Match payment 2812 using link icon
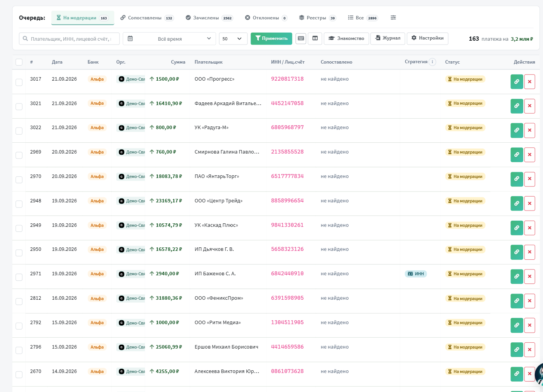The width and height of the screenshot is (543, 392). [x=517, y=301]
